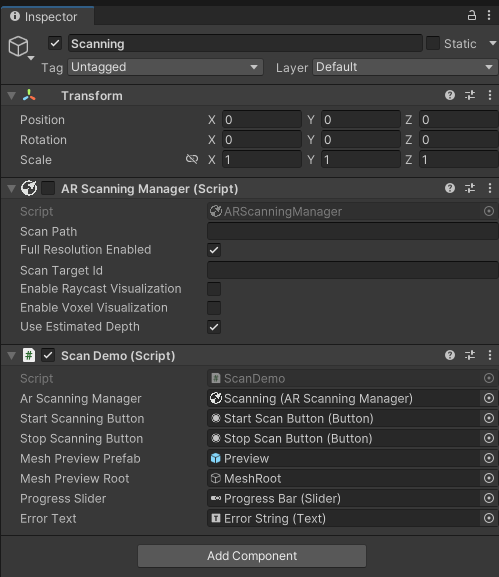Open the Inspector tab options menu
This screenshot has height=577, width=499.
[x=489, y=15]
